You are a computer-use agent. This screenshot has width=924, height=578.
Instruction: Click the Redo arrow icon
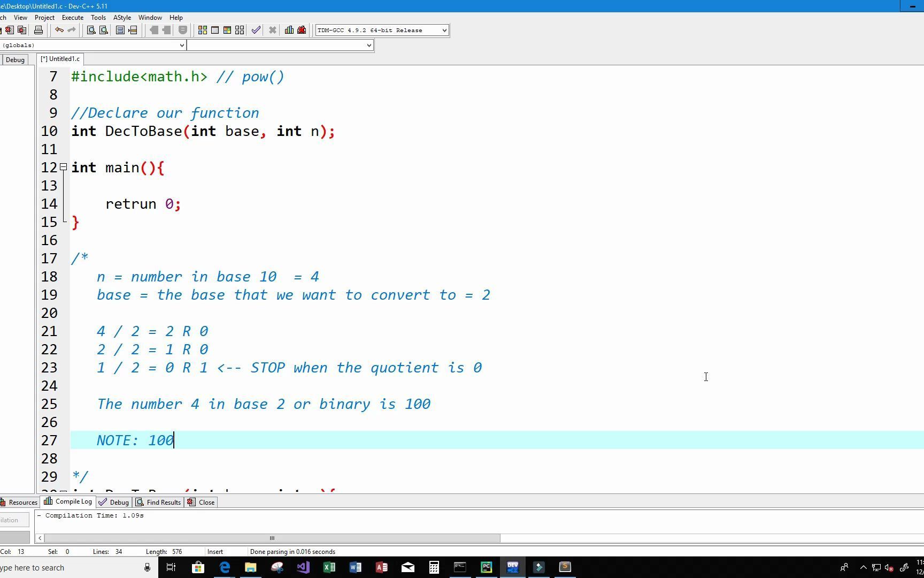pyautogui.click(x=72, y=30)
